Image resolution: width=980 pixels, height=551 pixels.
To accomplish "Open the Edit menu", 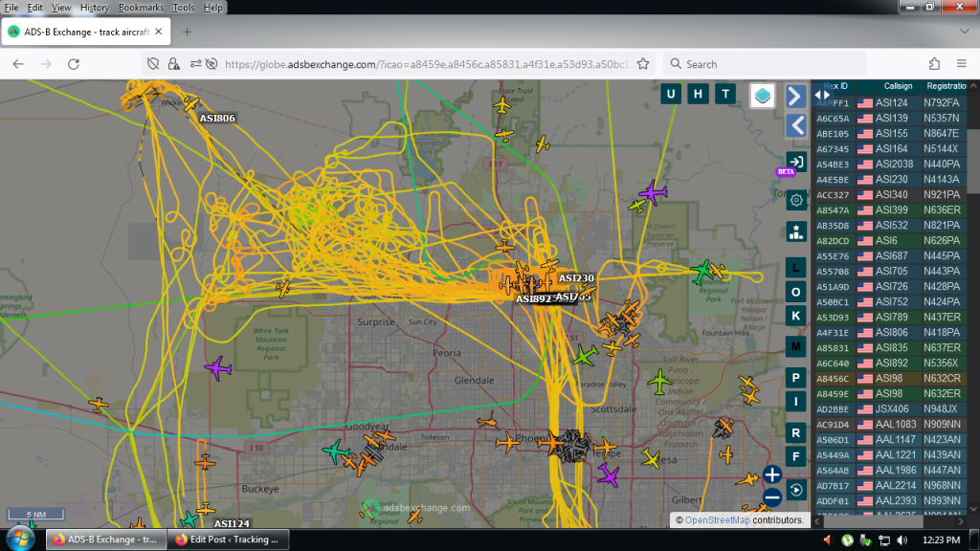I will pyautogui.click(x=35, y=8).
